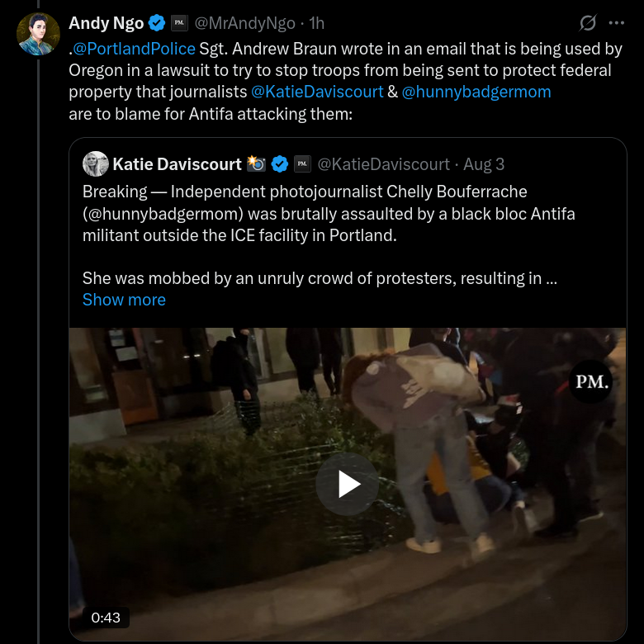Click Andy Ngo's profile avatar

(38, 35)
